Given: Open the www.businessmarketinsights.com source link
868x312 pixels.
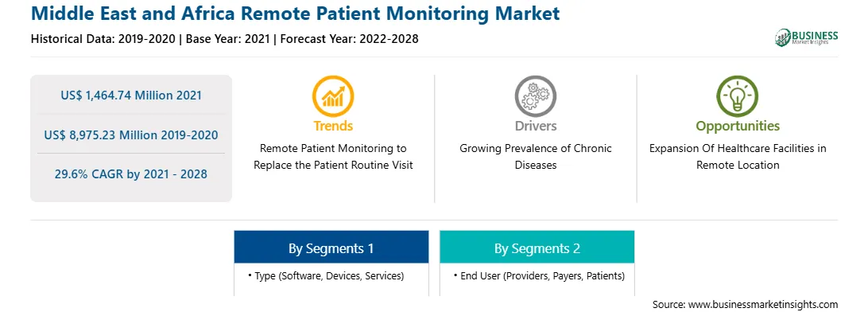Looking at the screenshot, I should [763, 304].
